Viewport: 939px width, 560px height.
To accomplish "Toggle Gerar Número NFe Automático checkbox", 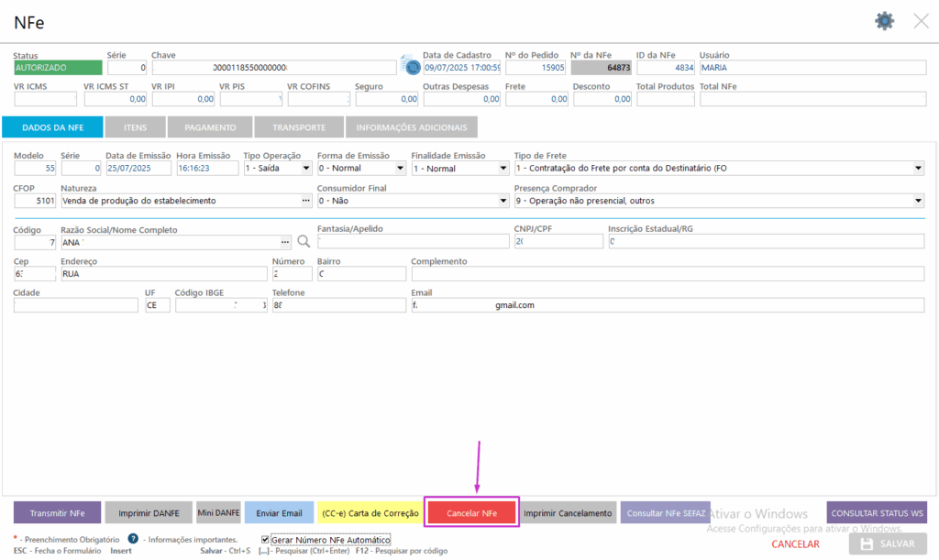I will pyautogui.click(x=266, y=540).
